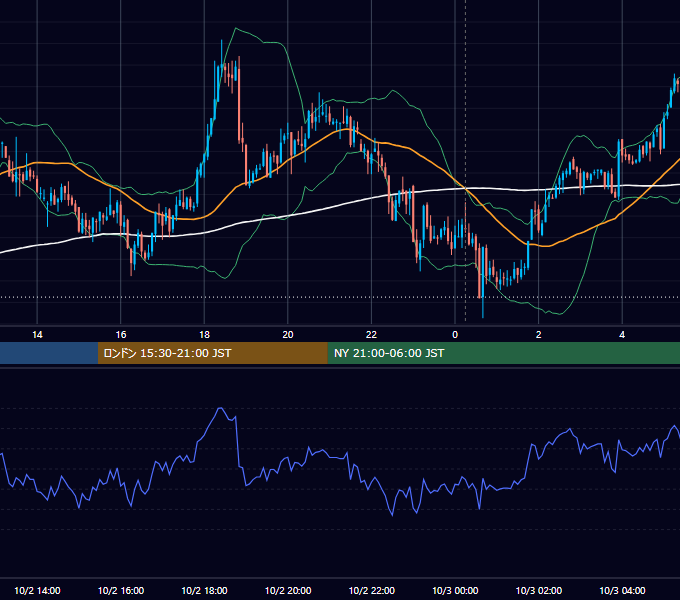Click the 14 hour label on upper axis
This screenshot has width=680, height=600.
(37, 335)
